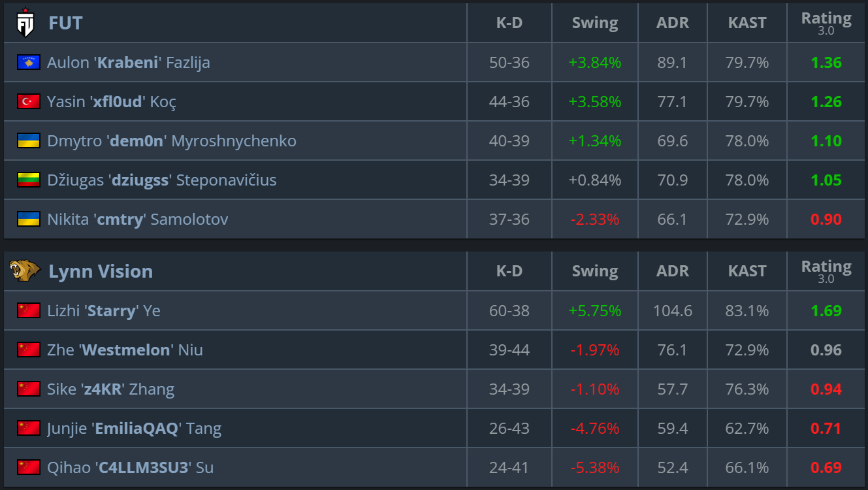Click the Chinese flag beside Starry

tap(29, 310)
